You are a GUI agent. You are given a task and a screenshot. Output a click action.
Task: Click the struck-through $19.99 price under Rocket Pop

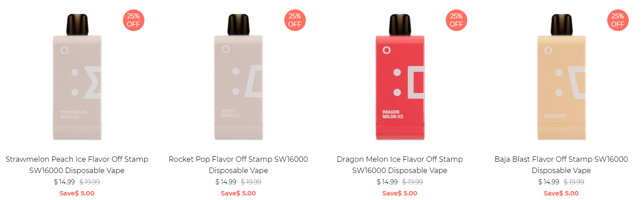point(251,182)
